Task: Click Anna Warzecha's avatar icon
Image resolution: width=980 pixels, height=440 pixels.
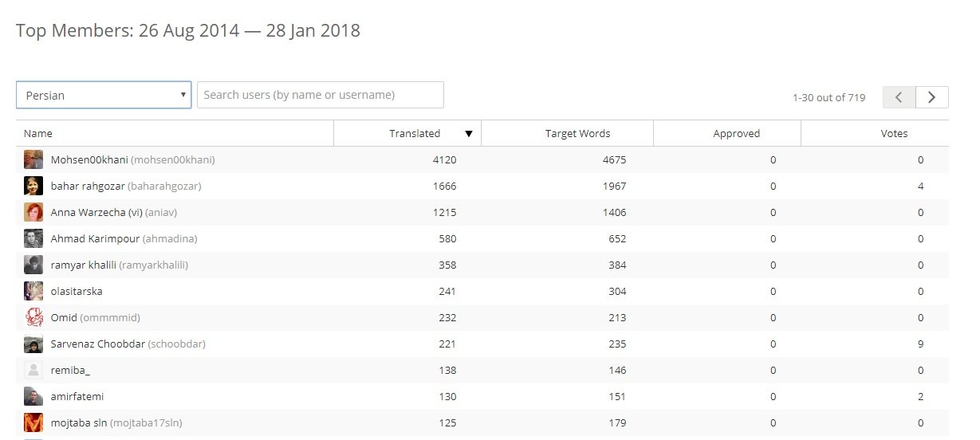Action: coord(33,212)
